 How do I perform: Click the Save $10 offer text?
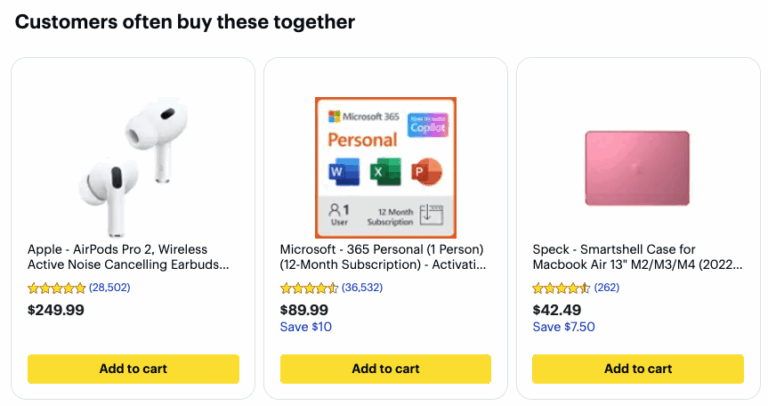[x=306, y=327]
